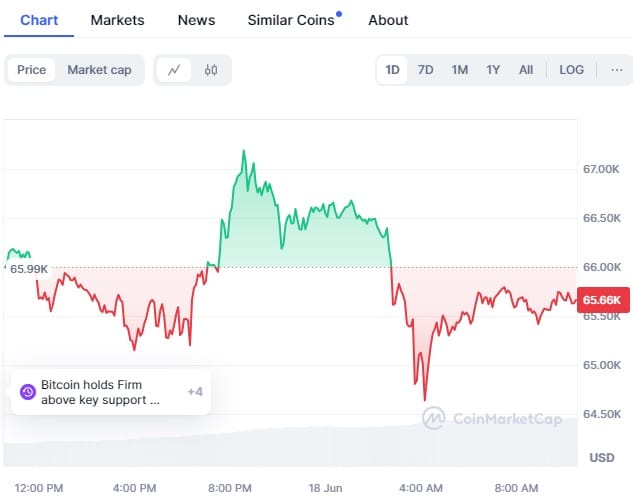Switch to the About tab
Screen dimensions: 633x503
click(388, 20)
